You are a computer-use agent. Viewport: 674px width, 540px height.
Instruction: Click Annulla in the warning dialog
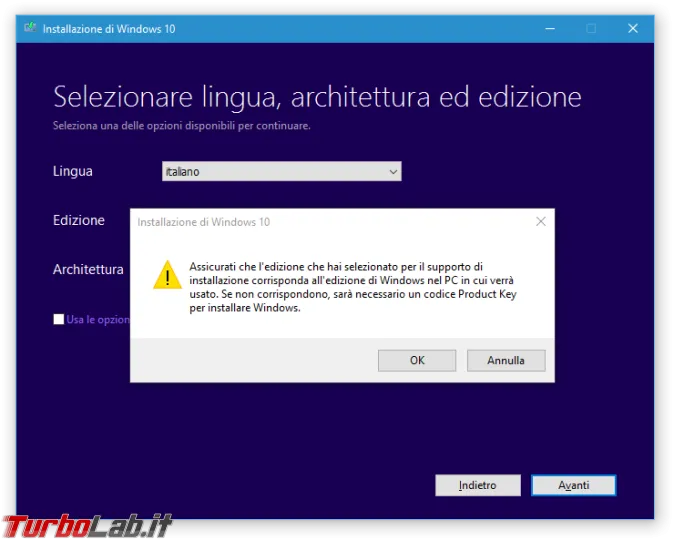(x=506, y=360)
